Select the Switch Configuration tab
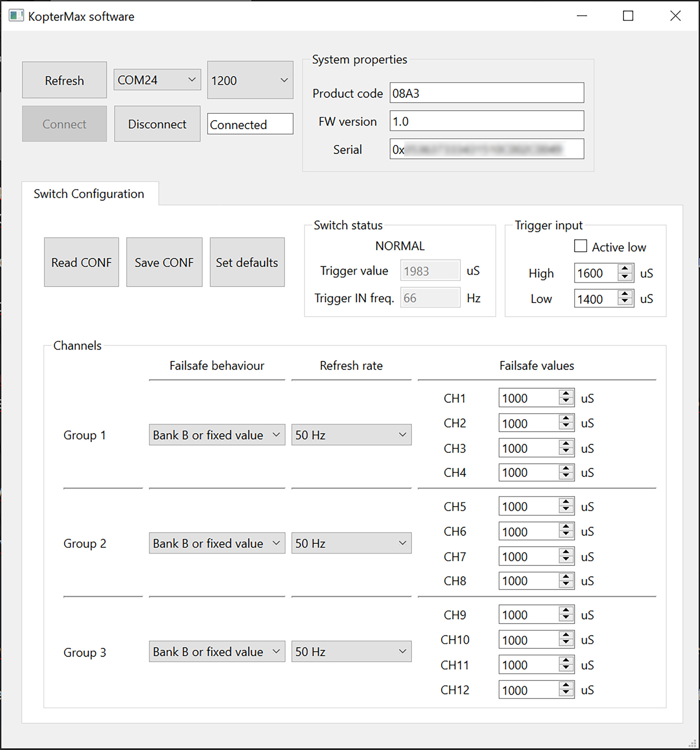Screen dimensions: 700x750 click(x=89, y=194)
